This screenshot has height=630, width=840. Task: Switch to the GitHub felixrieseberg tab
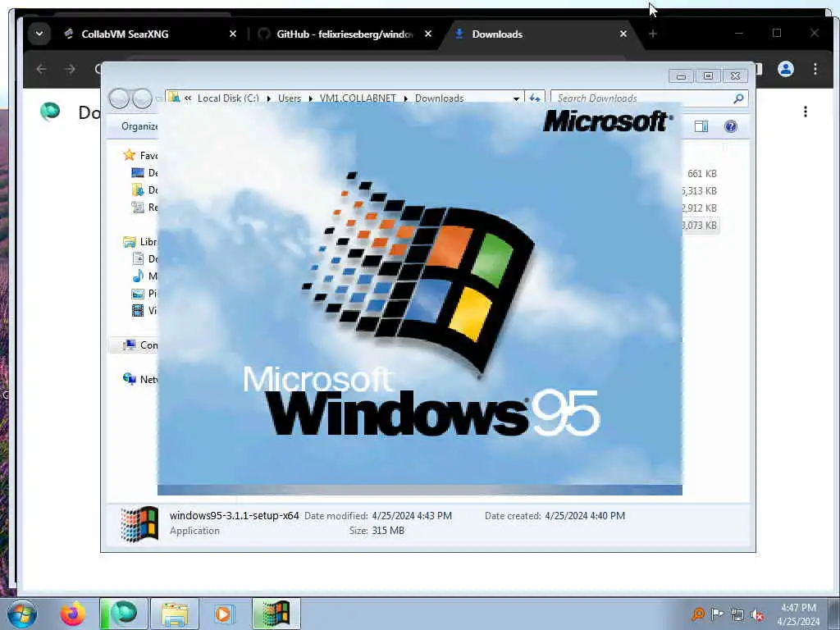(x=344, y=34)
